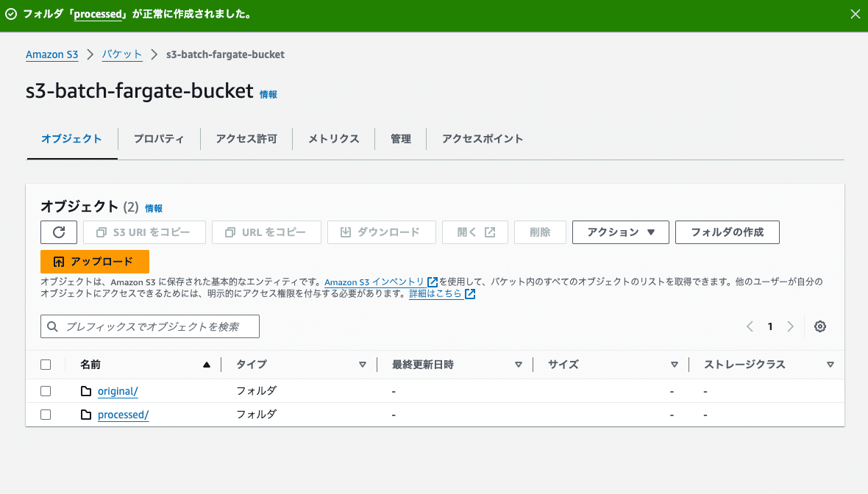Click success checkmark icon in banner
868x494 pixels.
[11, 15]
